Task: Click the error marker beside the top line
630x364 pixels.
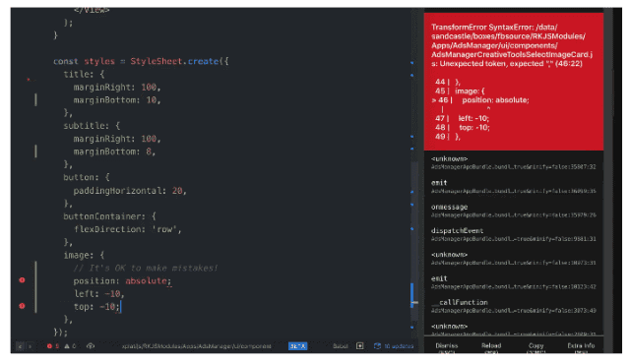Action: click(x=22, y=306)
